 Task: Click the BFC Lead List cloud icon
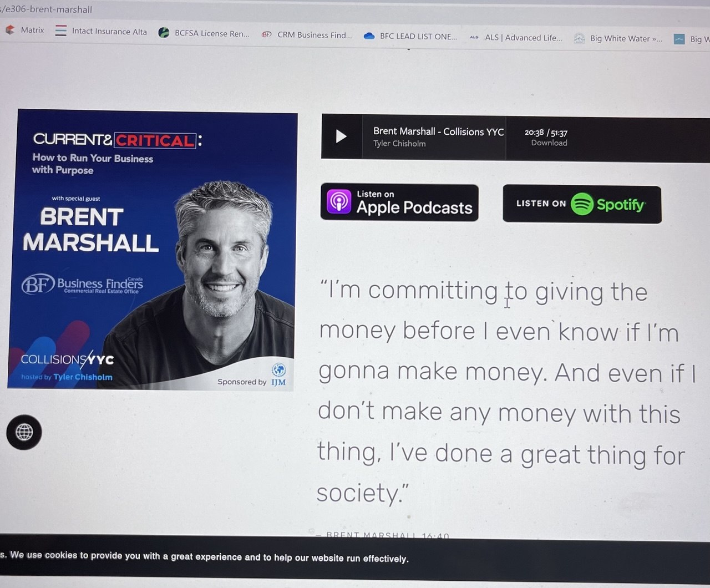369,36
